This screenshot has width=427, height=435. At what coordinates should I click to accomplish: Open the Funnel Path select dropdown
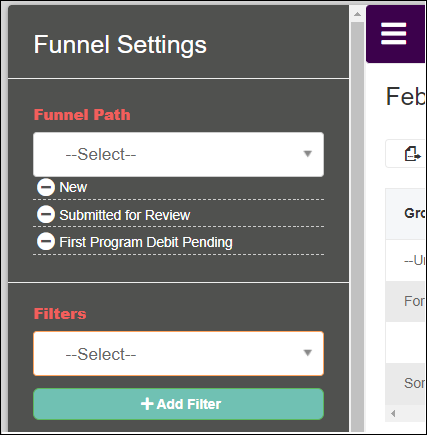[178, 154]
